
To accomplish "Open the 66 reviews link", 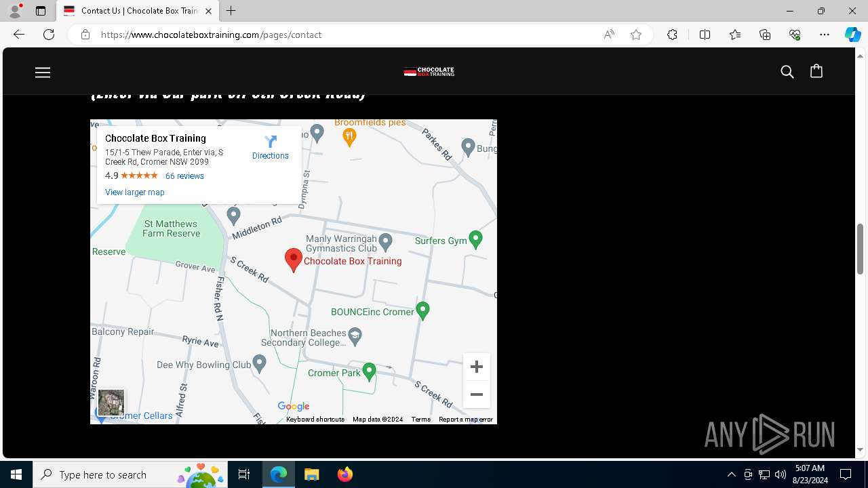I will click(184, 176).
